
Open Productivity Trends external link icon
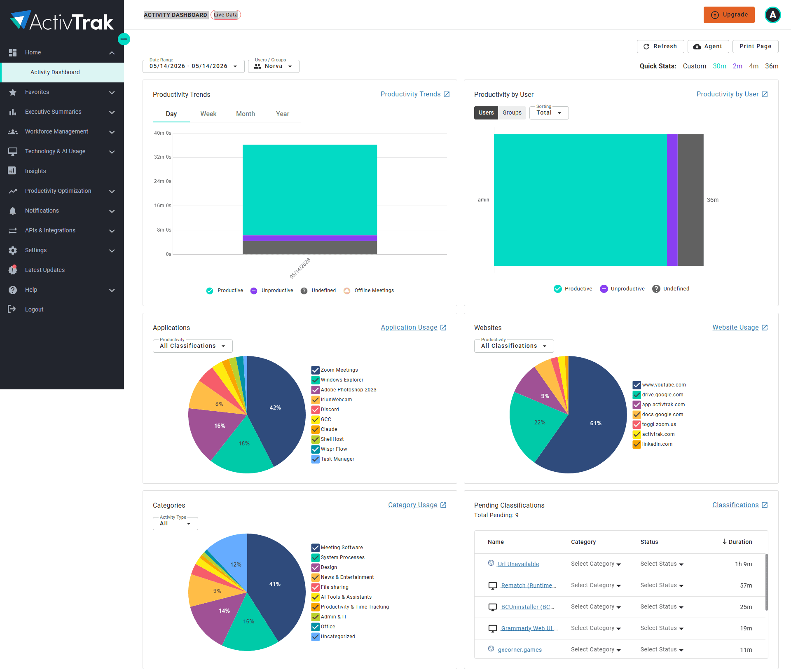pyautogui.click(x=447, y=94)
